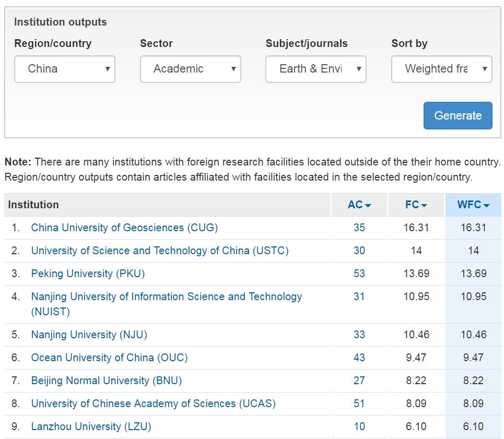Screen dimensions: 504x439
Task: Select FC value 10.95 in NUIST row
Action: pyautogui.click(x=416, y=296)
